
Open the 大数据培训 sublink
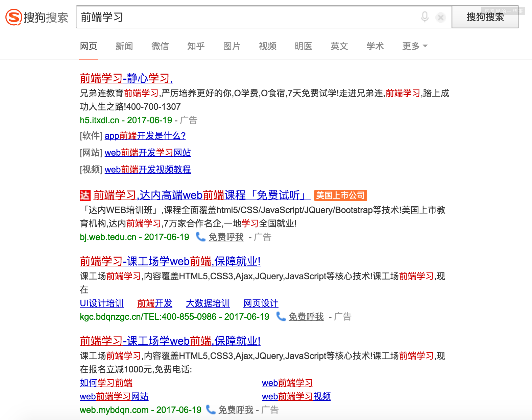(x=208, y=303)
